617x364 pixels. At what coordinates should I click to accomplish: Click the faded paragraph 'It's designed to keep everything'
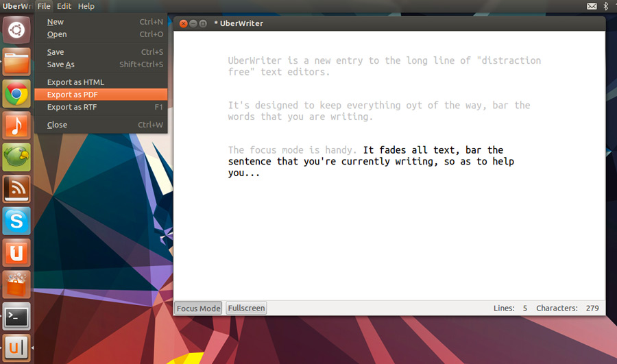tap(379, 111)
